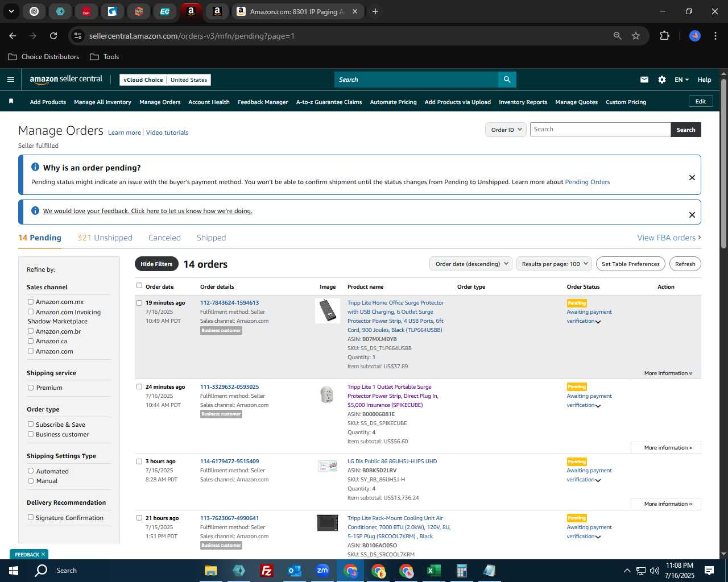Screen dimensions: 728x582
Task: Click the Hide Filters button
Action: point(156,264)
